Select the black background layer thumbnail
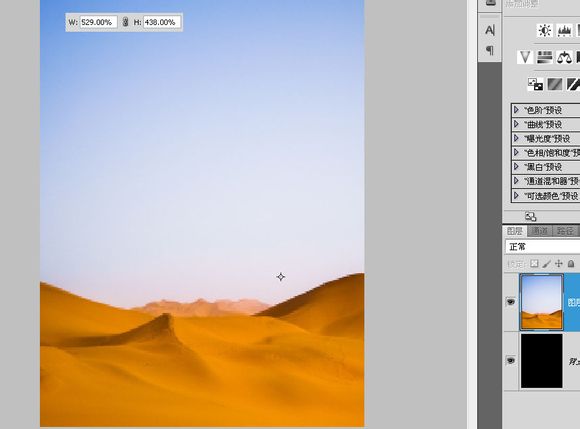 [542, 361]
